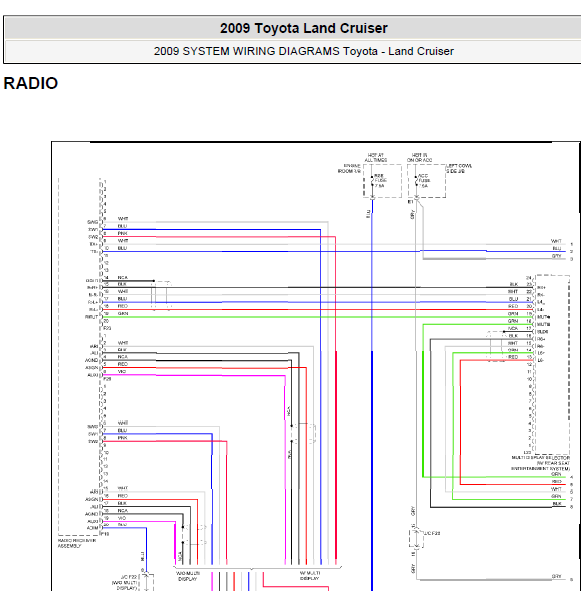Click the W/O Multi Display label
The height and width of the screenshot is (591, 581).
pos(188,576)
